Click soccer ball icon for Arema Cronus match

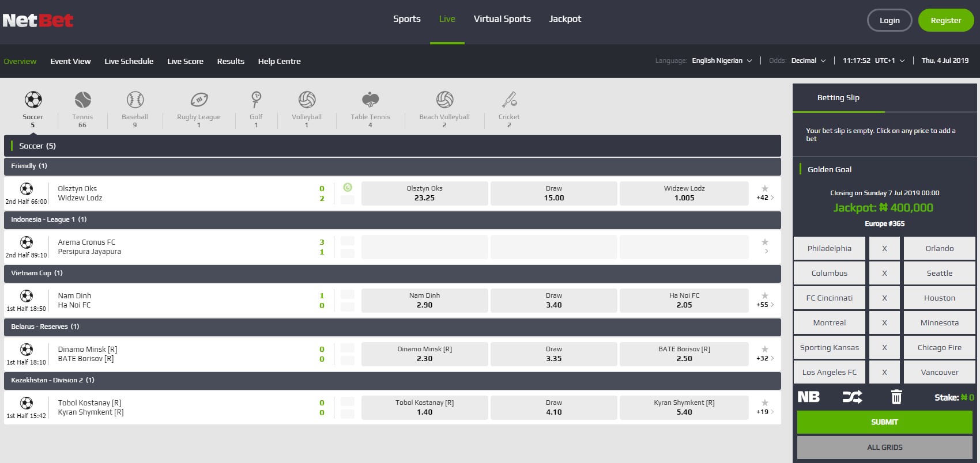pyautogui.click(x=27, y=242)
